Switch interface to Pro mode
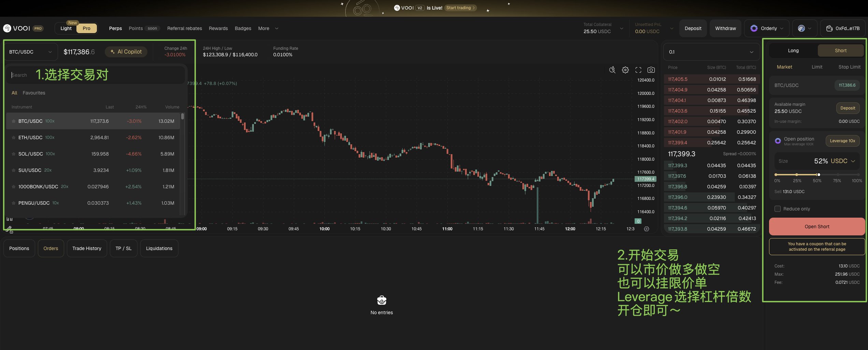This screenshot has width=868, height=350. click(x=87, y=28)
